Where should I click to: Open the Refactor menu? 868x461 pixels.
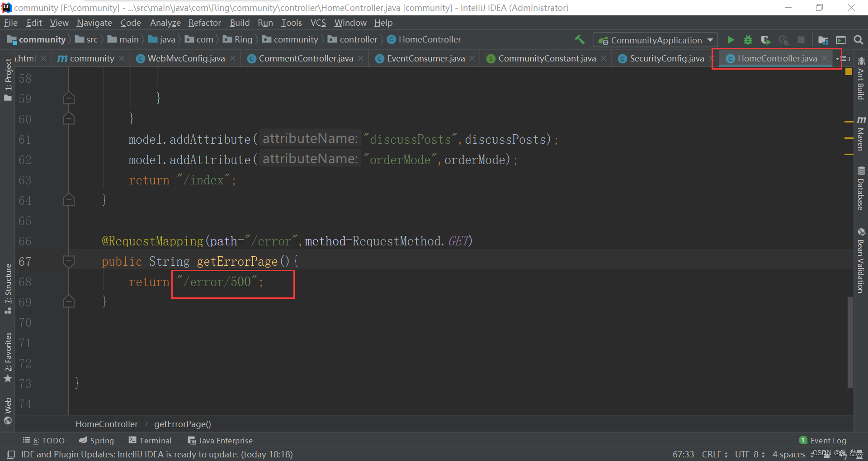tap(204, 23)
